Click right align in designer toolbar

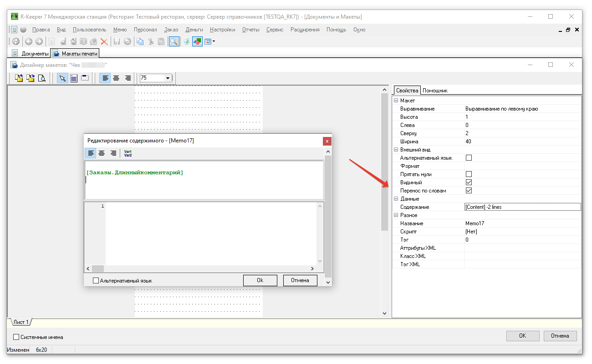click(128, 78)
